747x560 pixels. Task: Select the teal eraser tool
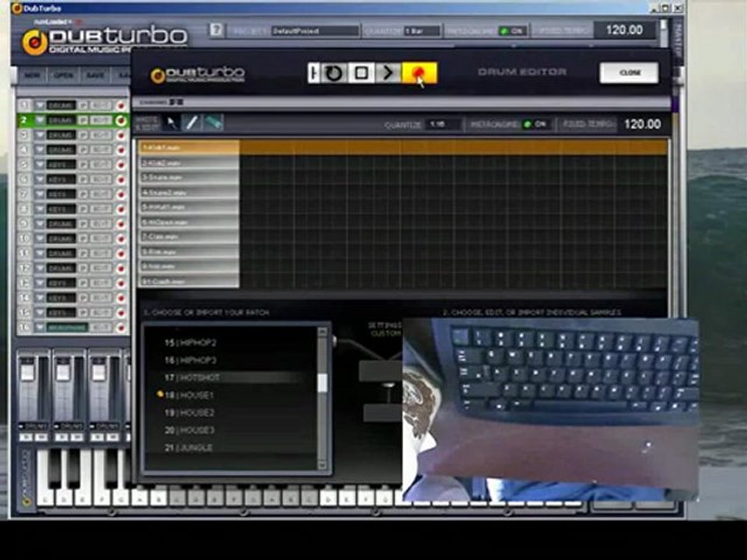pos(213,123)
